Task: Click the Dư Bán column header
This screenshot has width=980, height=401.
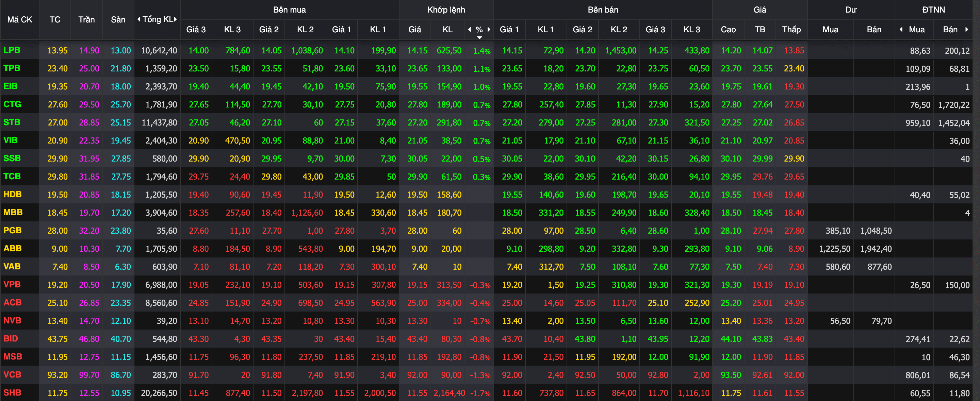Action: coord(874,29)
